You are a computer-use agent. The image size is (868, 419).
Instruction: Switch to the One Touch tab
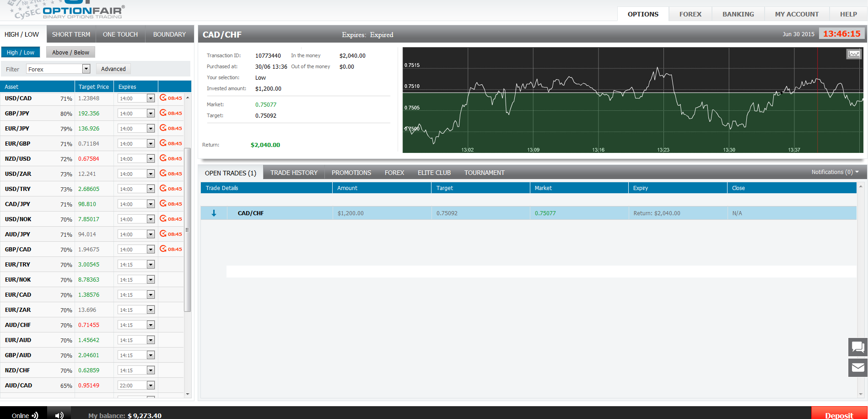click(x=120, y=34)
